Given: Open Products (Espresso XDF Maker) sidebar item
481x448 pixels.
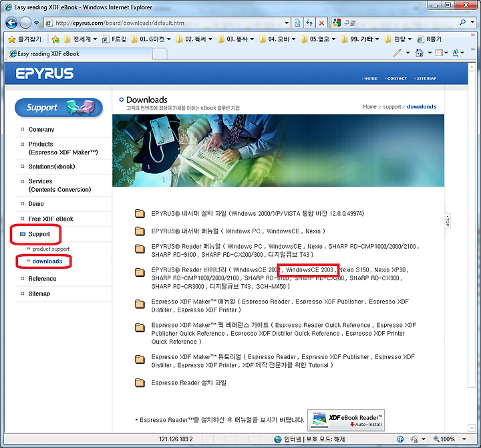Looking at the screenshot, I should pos(63,148).
